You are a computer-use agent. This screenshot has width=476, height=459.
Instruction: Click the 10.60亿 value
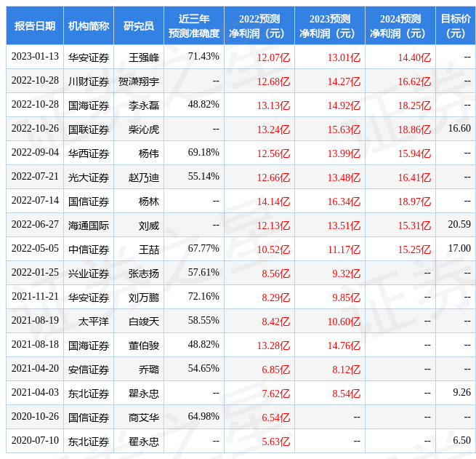click(344, 322)
